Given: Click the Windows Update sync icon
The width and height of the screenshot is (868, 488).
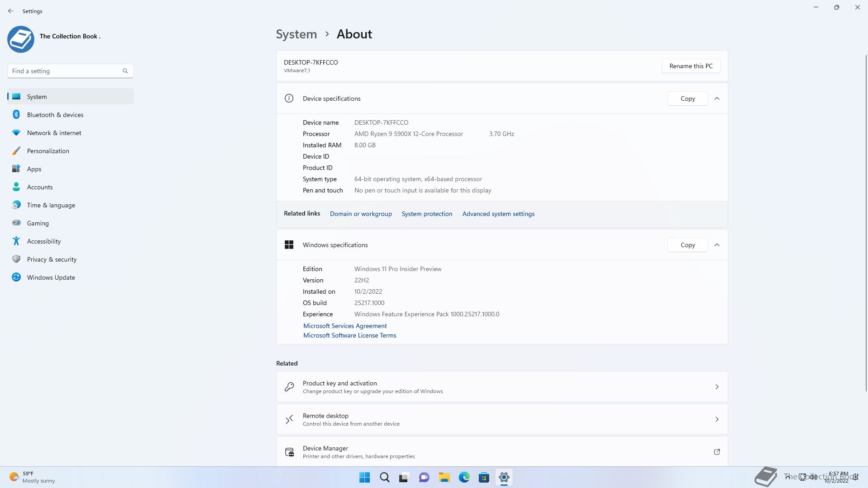Looking at the screenshot, I should 16,277.
